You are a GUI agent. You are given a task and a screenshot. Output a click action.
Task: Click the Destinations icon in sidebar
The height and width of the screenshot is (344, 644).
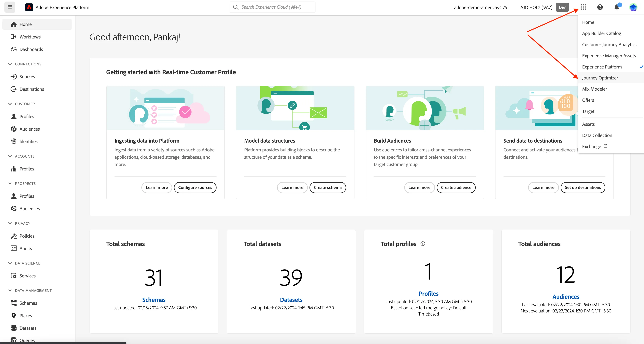(13, 89)
